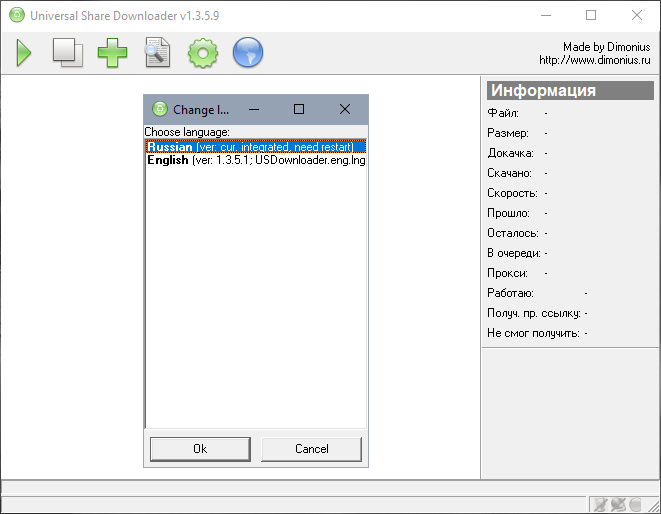Select English language entry in the list
The image size is (661, 514).
coord(255,160)
